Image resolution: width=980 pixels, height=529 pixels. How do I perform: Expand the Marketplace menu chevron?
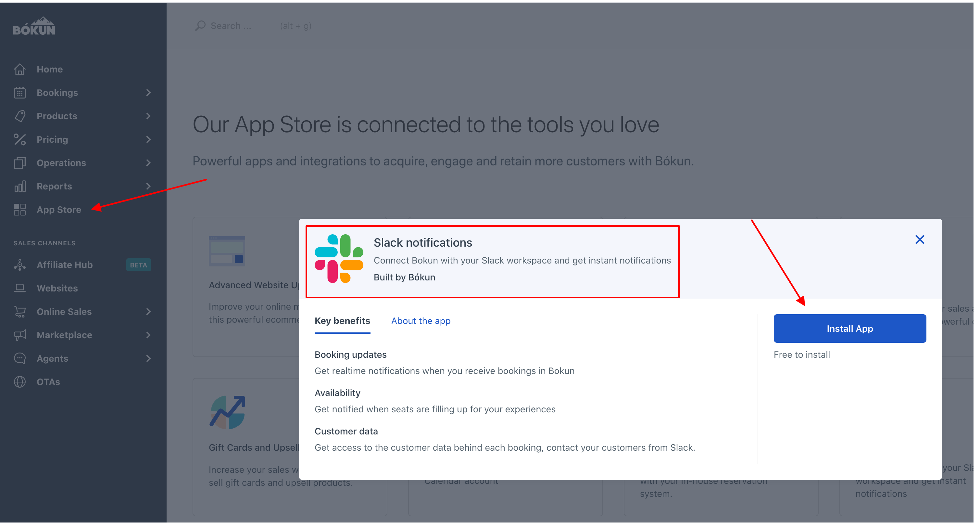(149, 337)
